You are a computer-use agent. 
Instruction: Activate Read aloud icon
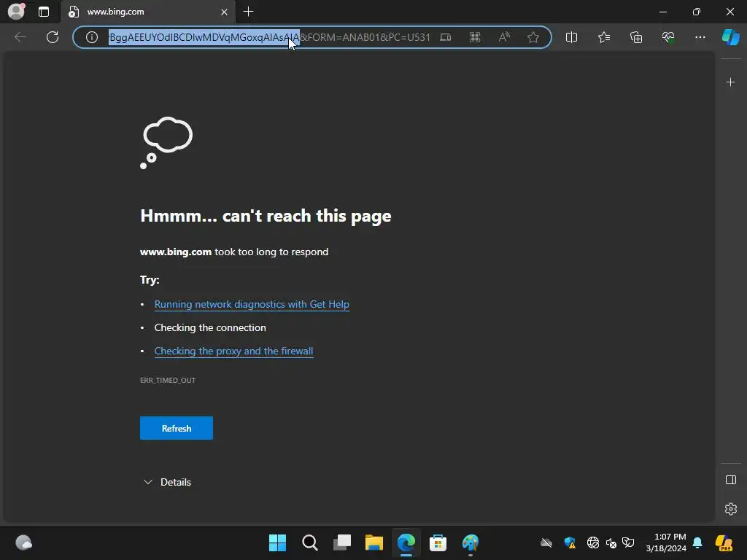504,37
